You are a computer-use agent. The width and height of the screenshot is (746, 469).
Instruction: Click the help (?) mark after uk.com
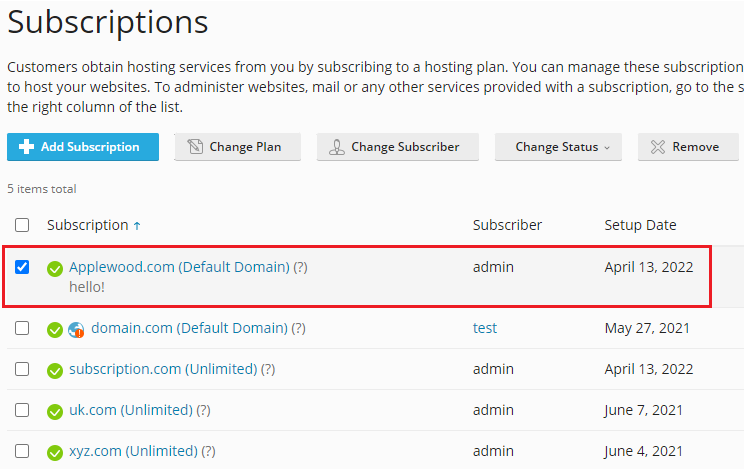pyautogui.click(x=203, y=411)
